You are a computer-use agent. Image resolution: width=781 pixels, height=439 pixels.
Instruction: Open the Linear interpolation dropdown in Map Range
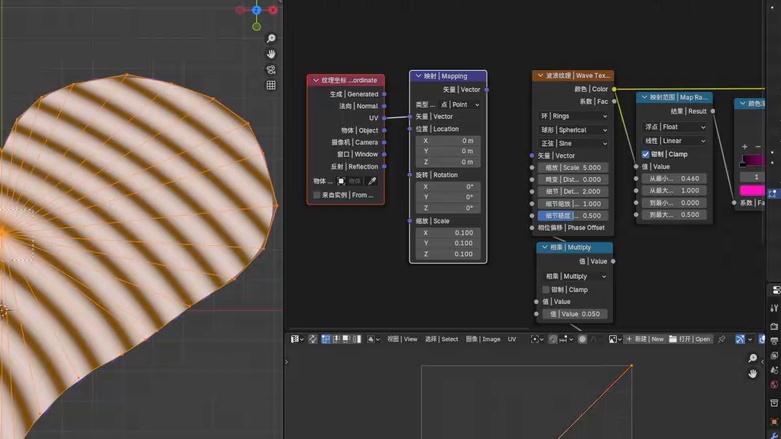pyautogui.click(x=674, y=141)
